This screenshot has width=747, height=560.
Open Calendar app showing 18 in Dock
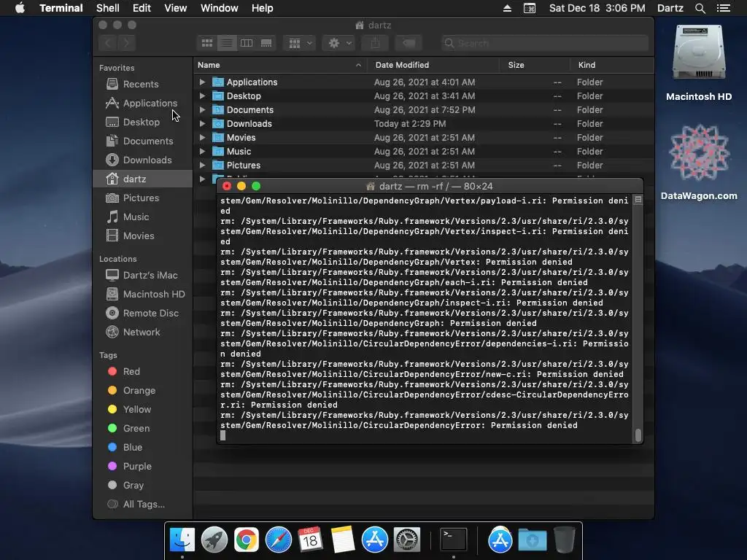point(310,540)
